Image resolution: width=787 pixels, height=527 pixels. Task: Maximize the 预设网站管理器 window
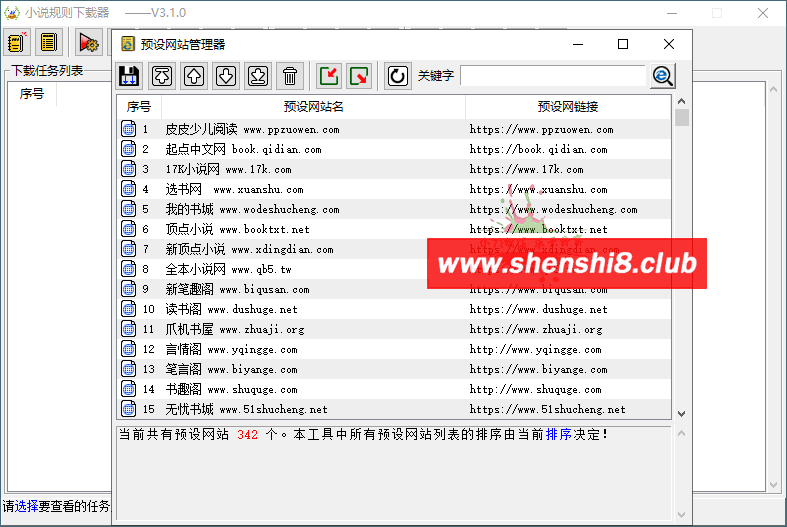[623, 44]
